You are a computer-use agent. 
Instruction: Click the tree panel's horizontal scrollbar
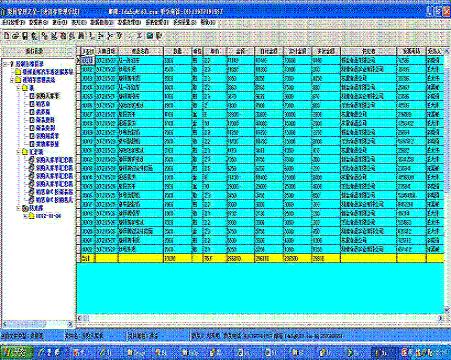(37, 324)
